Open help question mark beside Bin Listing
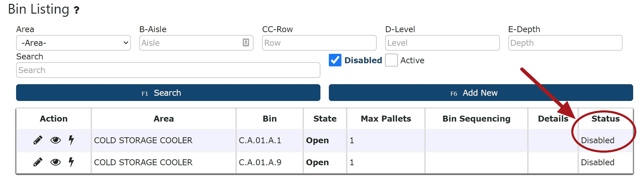 77,10
